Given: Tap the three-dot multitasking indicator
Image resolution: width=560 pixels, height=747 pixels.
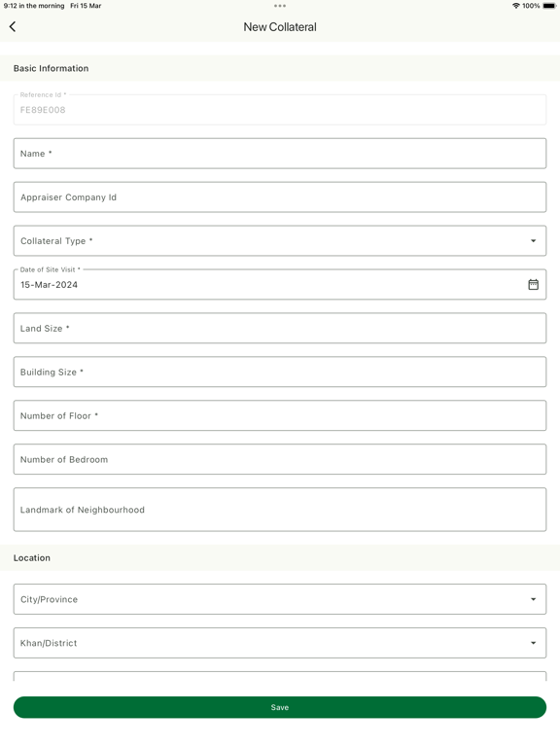Looking at the screenshot, I should pyautogui.click(x=280, y=6).
